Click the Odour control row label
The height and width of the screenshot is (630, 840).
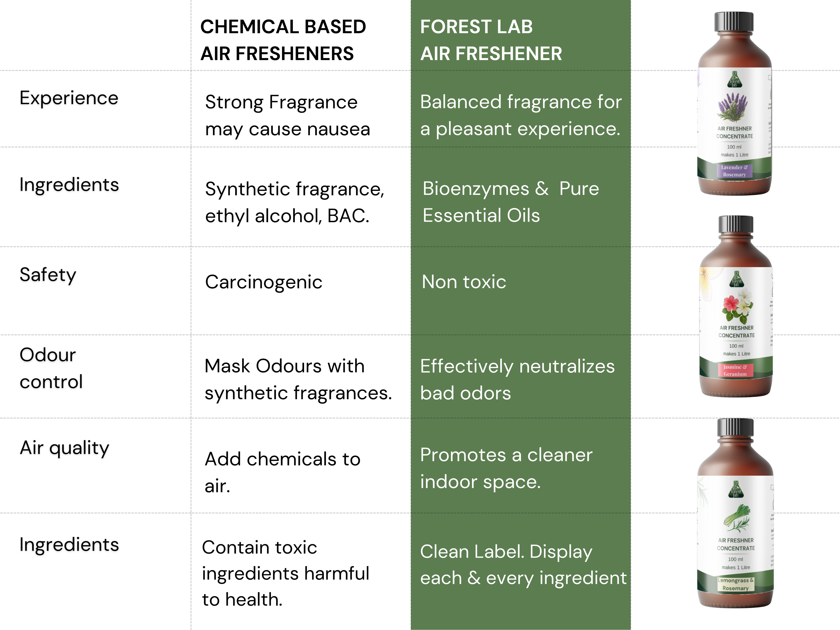click(51, 368)
